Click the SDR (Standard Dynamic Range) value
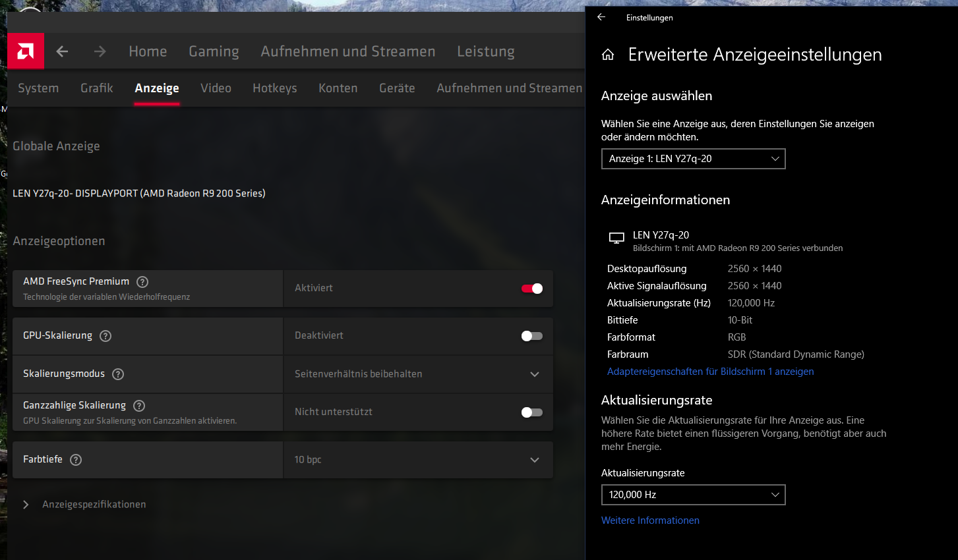The width and height of the screenshot is (958, 560). 796,354
